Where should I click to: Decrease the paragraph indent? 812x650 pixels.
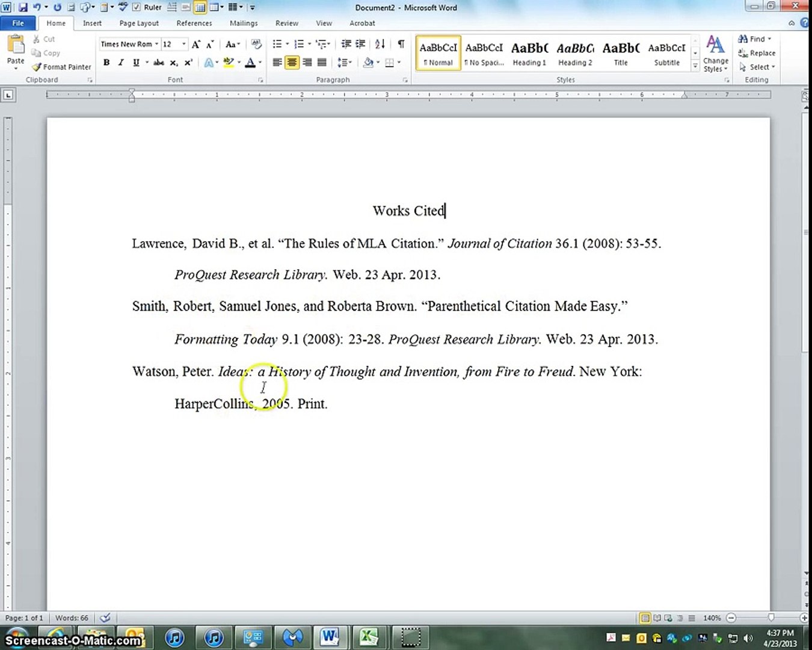point(346,44)
